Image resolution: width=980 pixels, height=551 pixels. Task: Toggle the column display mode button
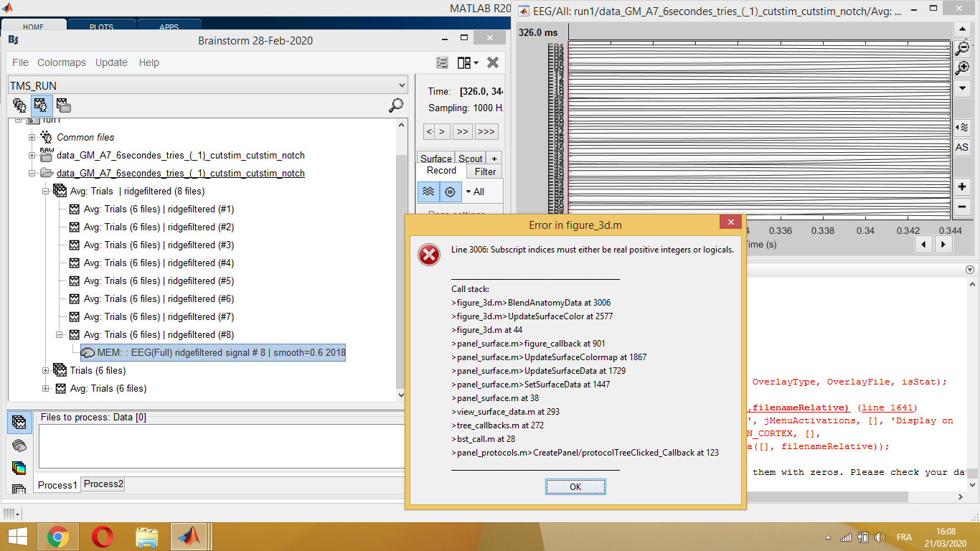(x=450, y=192)
